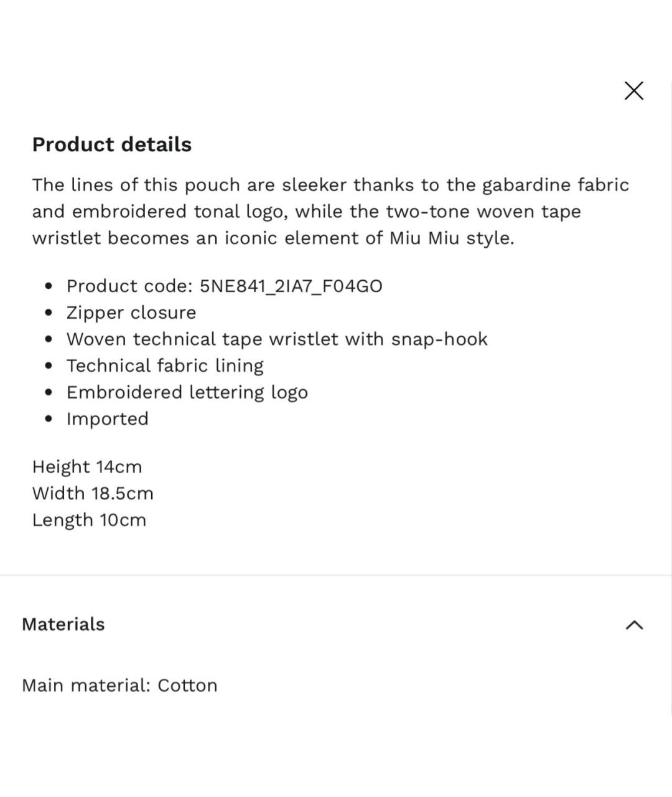Select the product code 5NE841_2IA7_F04GO

click(x=291, y=286)
